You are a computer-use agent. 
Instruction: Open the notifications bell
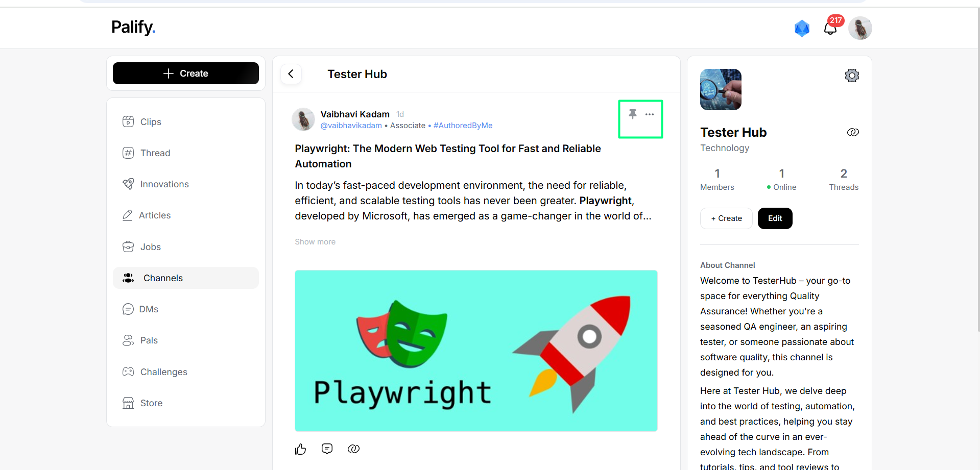pos(830,28)
